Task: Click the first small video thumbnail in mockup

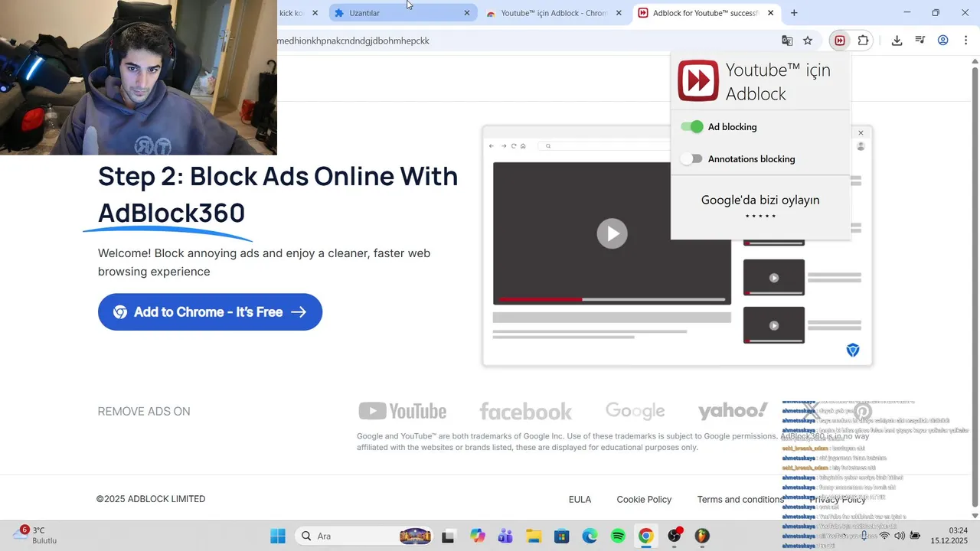Action: coord(774,278)
